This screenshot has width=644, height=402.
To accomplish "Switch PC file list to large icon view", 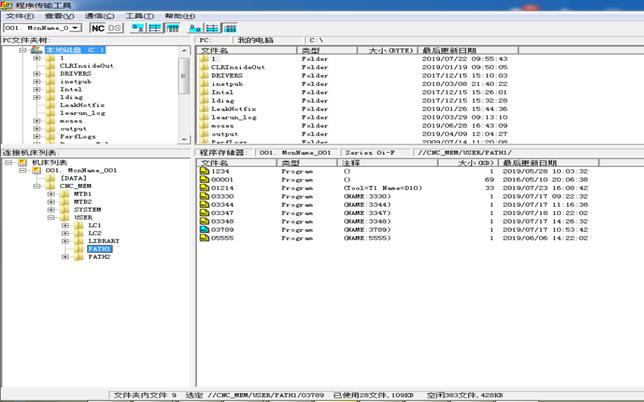I will tap(138, 28).
